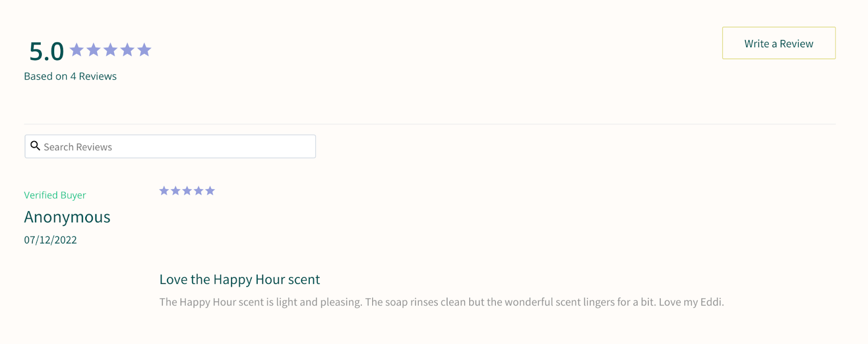Select the third star in overall rating
Screen dimensions: 868x344
pos(111,50)
